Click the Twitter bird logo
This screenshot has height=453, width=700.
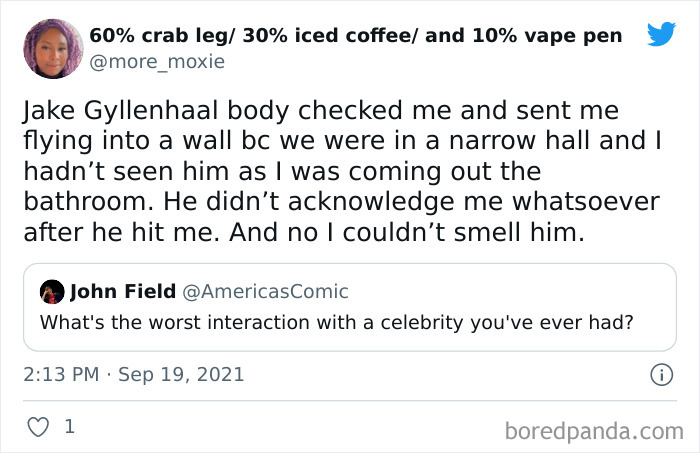(661, 34)
